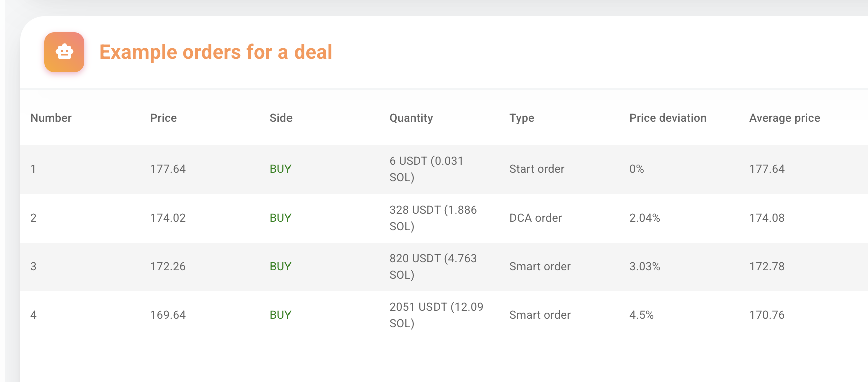
Task: Select the Type column header
Action: [522, 118]
